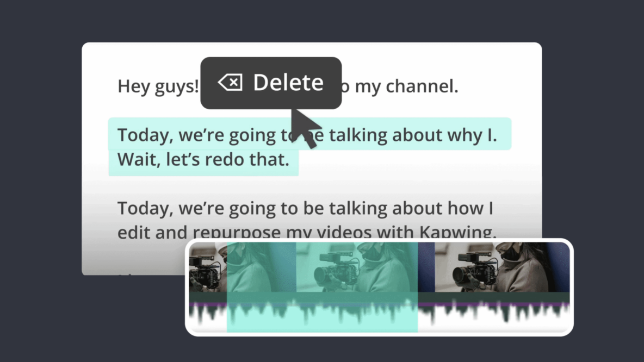The height and width of the screenshot is (362, 644).
Task: Click the backspace icon beside Delete
Action: click(x=230, y=83)
